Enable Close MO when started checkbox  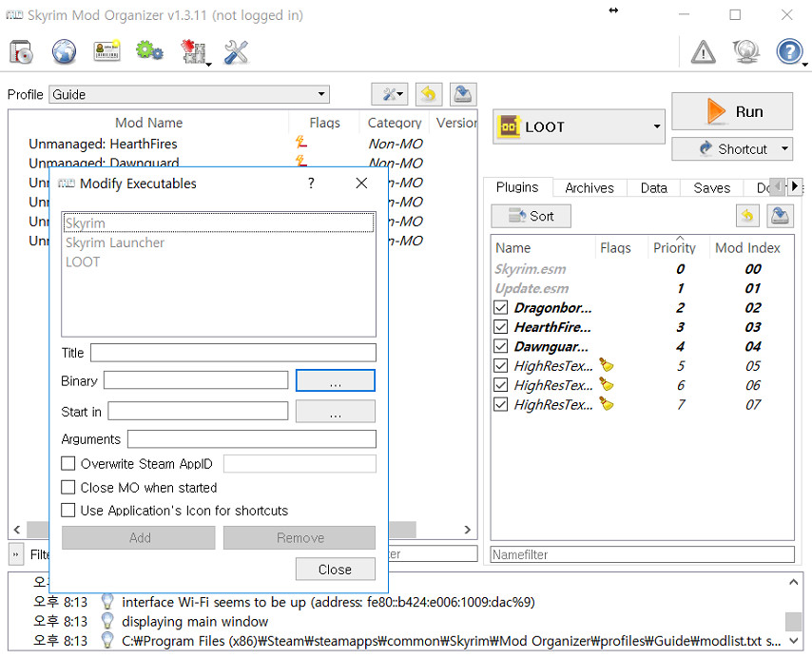68,487
